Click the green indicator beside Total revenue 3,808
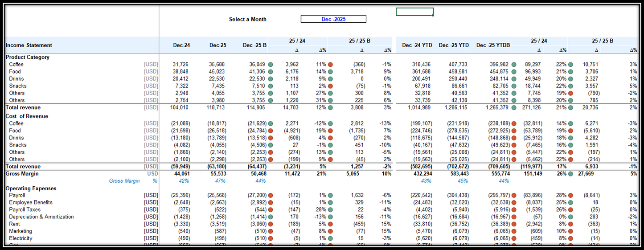The width and height of the screenshot is (644, 250). pyautogui.click(x=330, y=108)
